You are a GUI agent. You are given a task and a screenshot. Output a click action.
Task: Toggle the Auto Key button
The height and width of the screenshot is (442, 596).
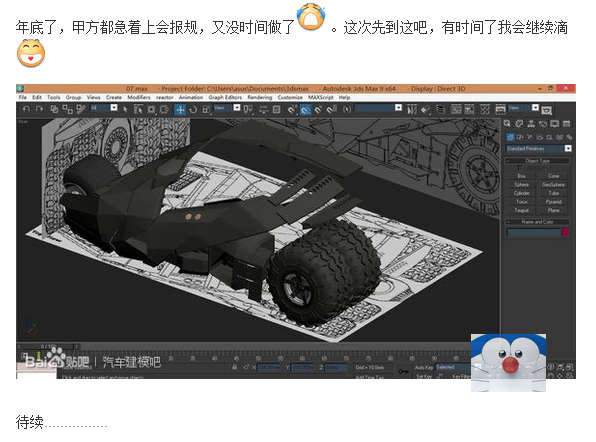pyautogui.click(x=423, y=368)
